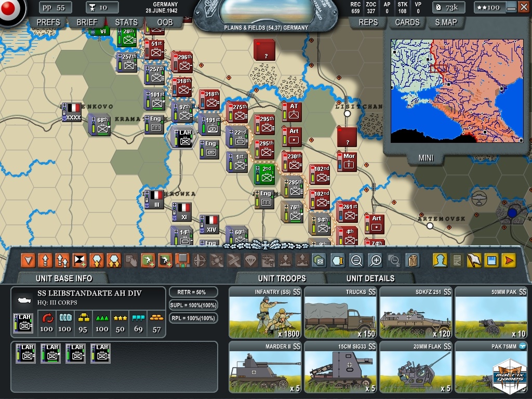This screenshot has height=399, width=532.
Task: Click the white flag surrender icon
Action: tap(474, 260)
